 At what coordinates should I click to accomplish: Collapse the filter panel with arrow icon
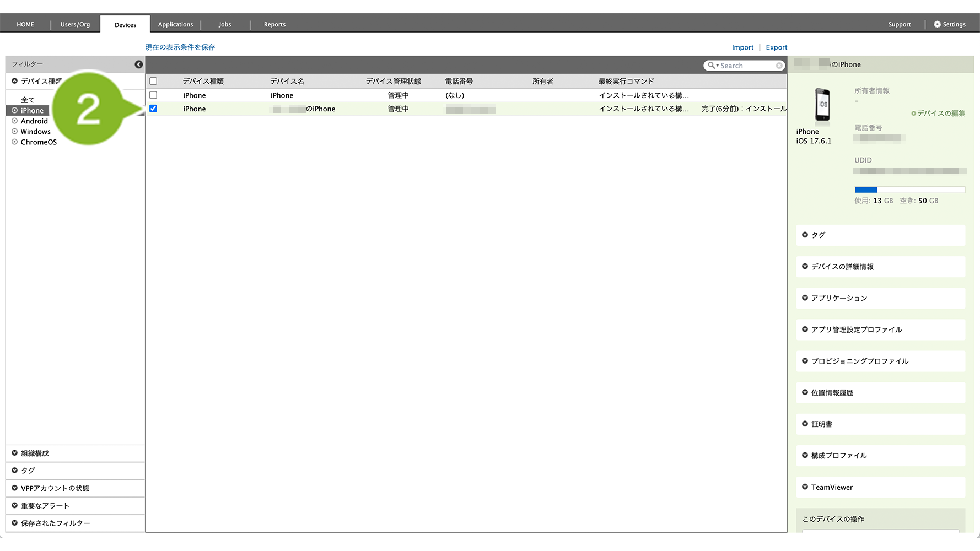139,64
